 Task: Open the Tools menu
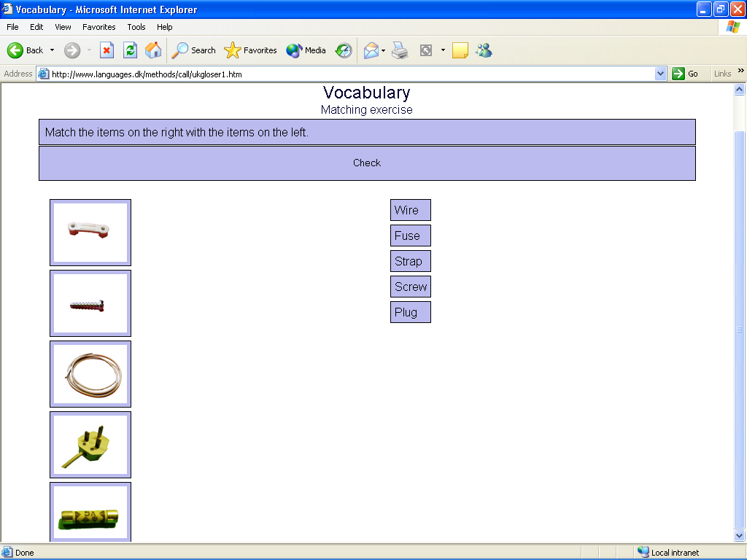tap(136, 27)
